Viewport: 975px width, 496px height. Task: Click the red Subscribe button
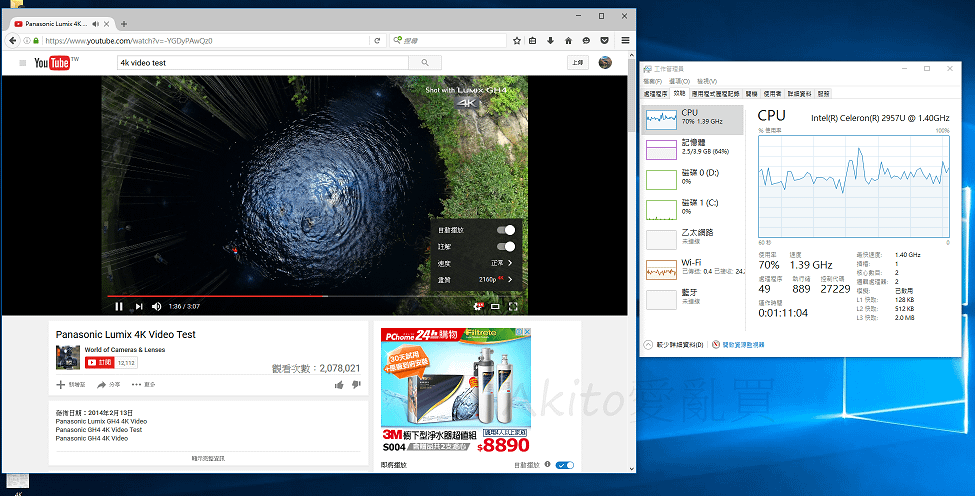point(99,362)
